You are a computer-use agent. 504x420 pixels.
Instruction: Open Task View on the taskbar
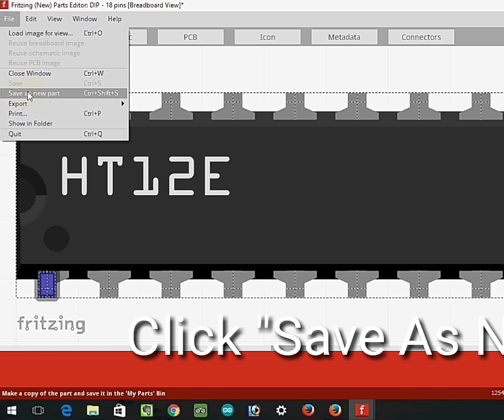[x=38, y=410]
